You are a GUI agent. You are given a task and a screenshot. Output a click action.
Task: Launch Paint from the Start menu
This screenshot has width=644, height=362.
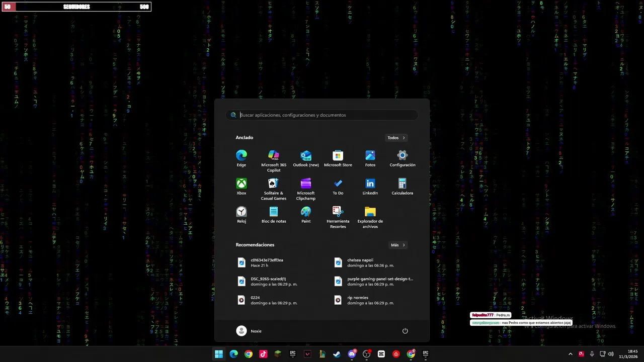[306, 214]
